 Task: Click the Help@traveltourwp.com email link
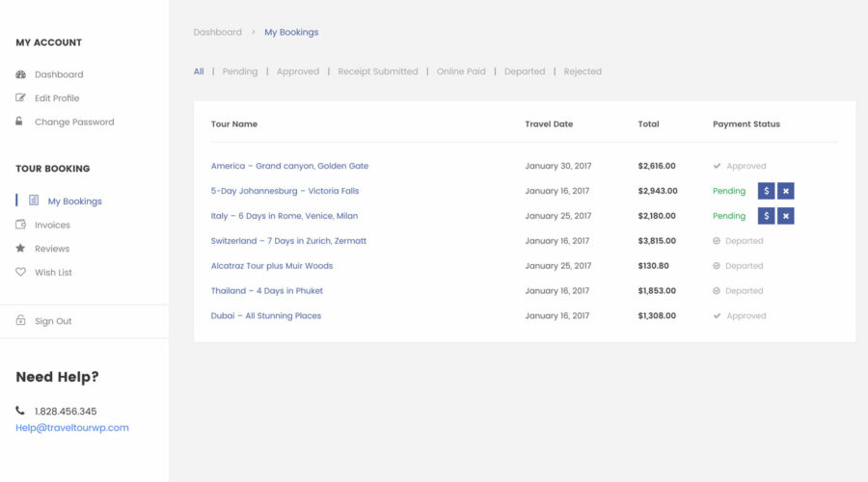pyautogui.click(x=72, y=428)
